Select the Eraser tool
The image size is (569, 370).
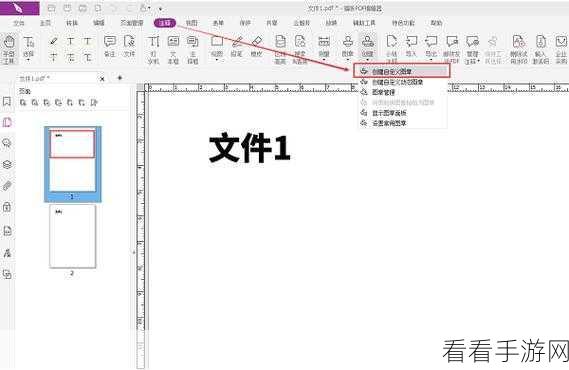257,46
